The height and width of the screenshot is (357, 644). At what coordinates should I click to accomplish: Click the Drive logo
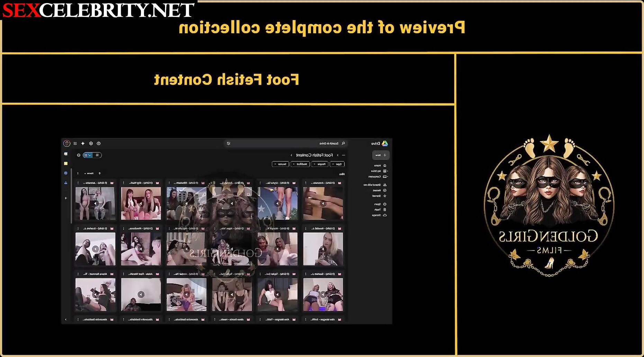(384, 143)
